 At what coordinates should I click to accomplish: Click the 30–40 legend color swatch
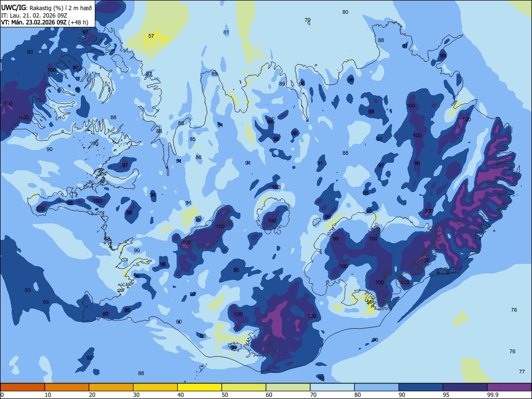[155, 387]
